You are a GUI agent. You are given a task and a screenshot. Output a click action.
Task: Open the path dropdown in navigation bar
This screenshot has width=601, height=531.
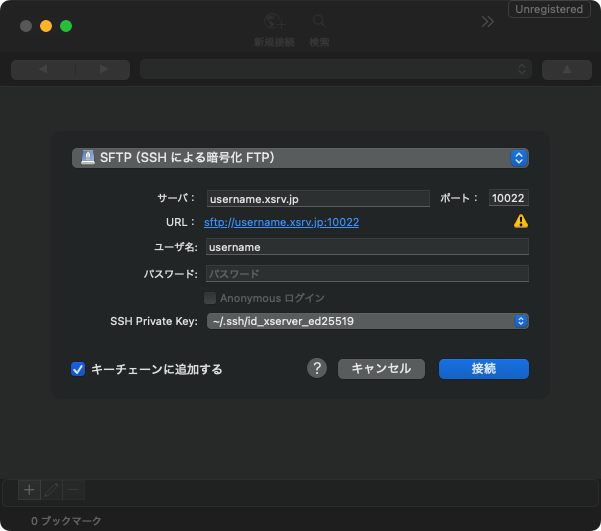[x=336, y=69]
